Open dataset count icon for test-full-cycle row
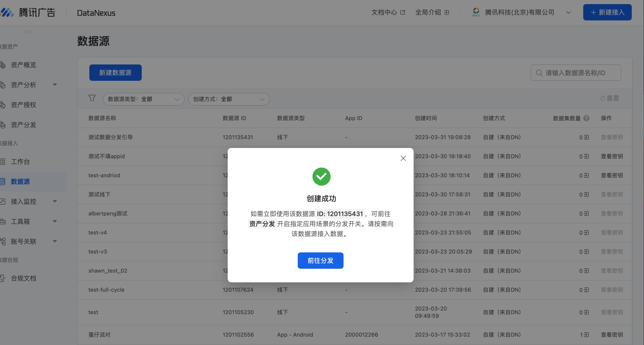The image size is (644, 345). coord(586,290)
